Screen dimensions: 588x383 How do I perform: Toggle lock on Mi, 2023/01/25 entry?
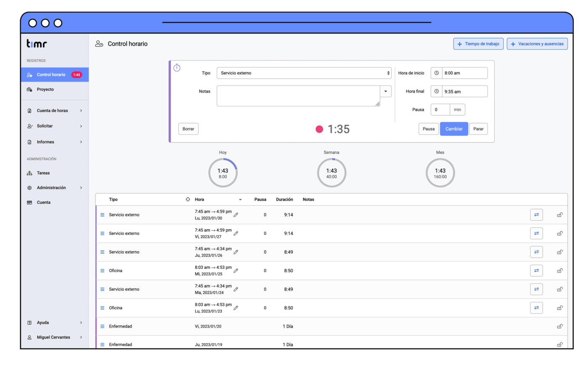(x=560, y=271)
